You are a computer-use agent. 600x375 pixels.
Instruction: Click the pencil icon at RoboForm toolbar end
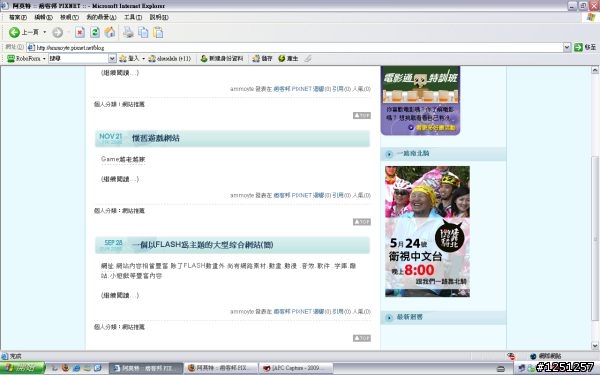(308, 59)
